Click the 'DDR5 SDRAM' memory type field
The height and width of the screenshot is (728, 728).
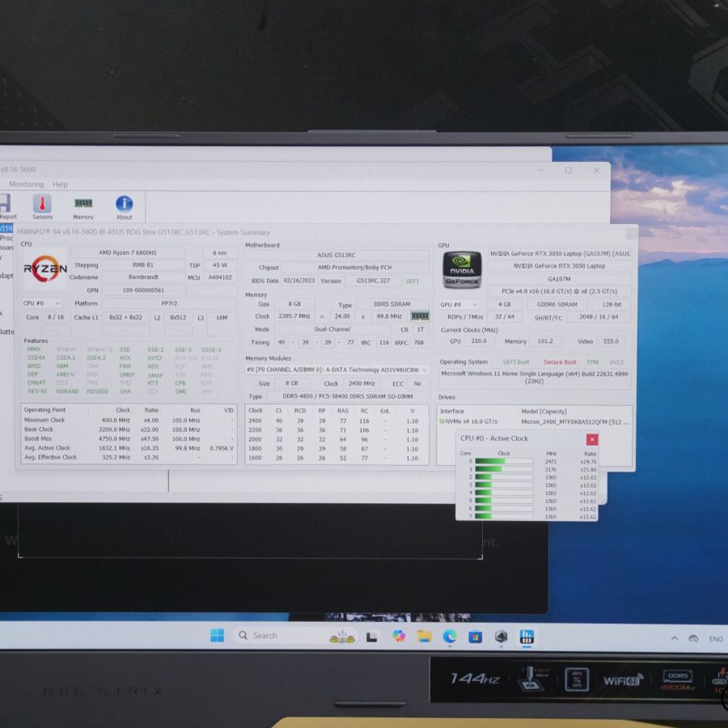392,304
